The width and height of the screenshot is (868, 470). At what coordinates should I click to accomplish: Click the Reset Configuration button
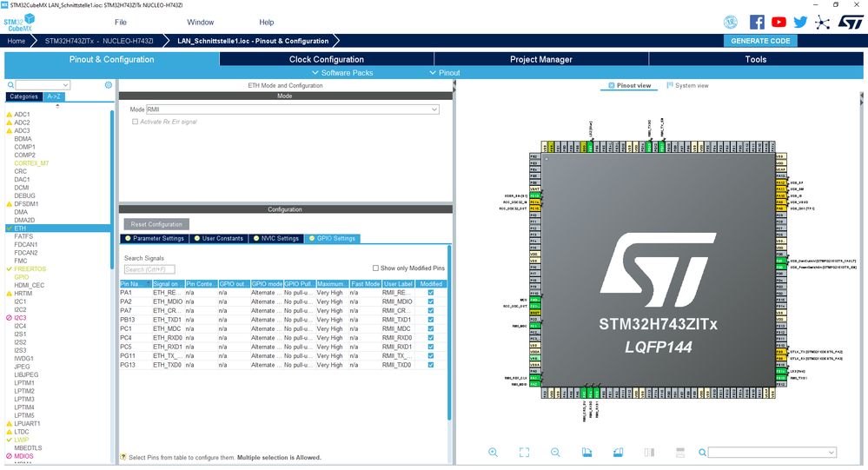pos(156,224)
